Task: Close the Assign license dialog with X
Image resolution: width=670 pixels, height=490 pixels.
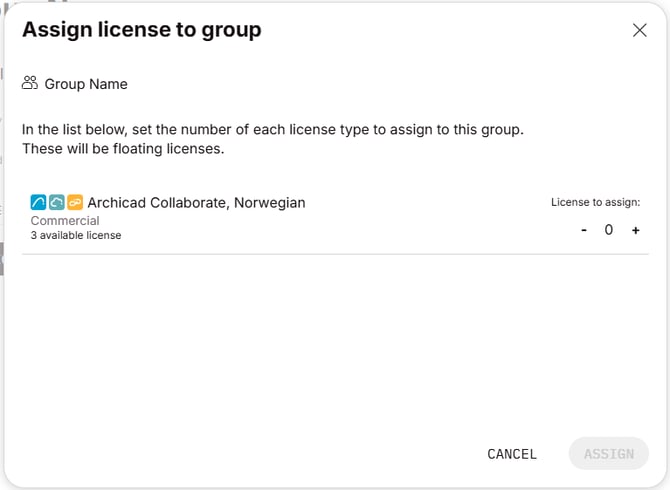Action: point(640,30)
